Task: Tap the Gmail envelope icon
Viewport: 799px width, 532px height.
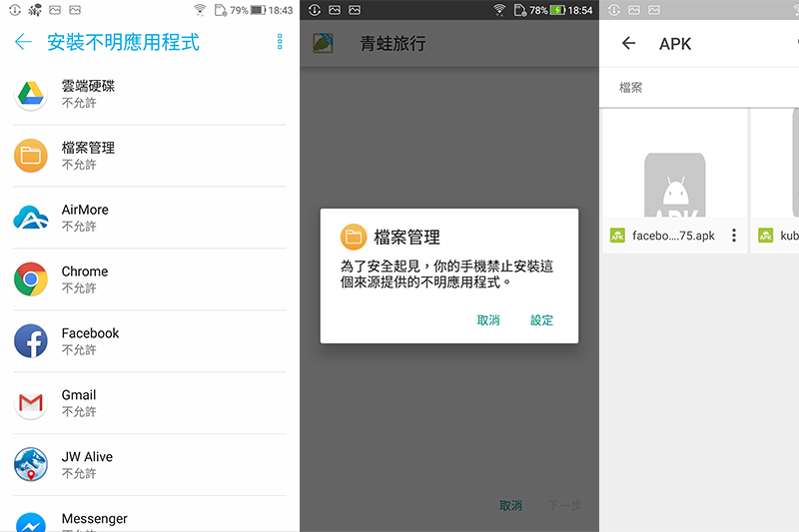Action: click(x=31, y=402)
